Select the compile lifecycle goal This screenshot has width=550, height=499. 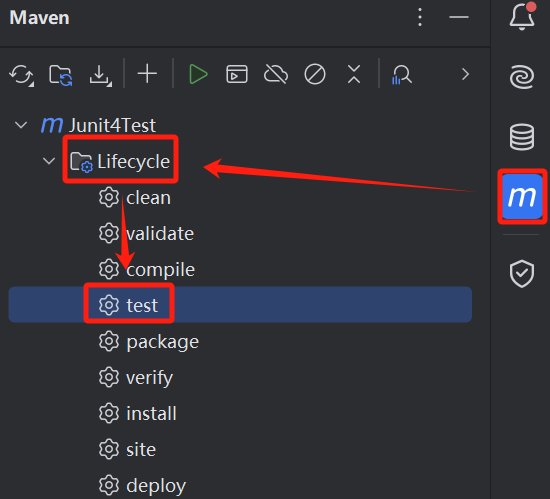point(160,270)
